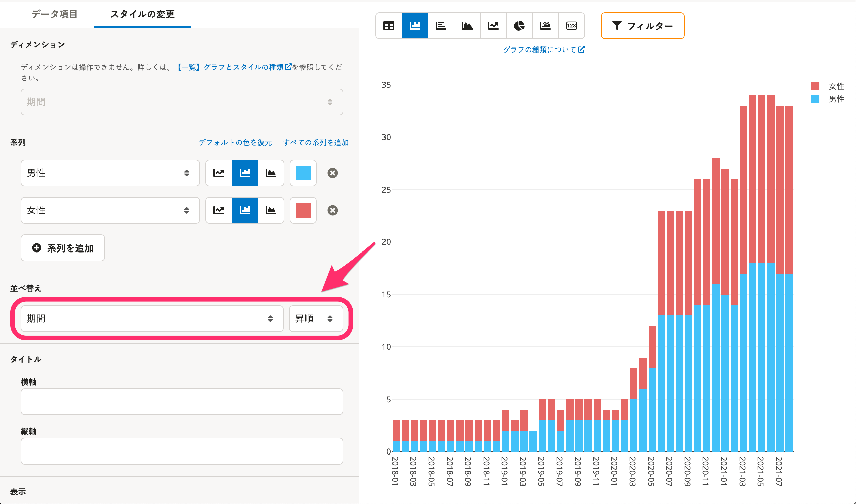Toggle 女性 legend entry in chart
The image size is (856, 504).
[x=828, y=86]
